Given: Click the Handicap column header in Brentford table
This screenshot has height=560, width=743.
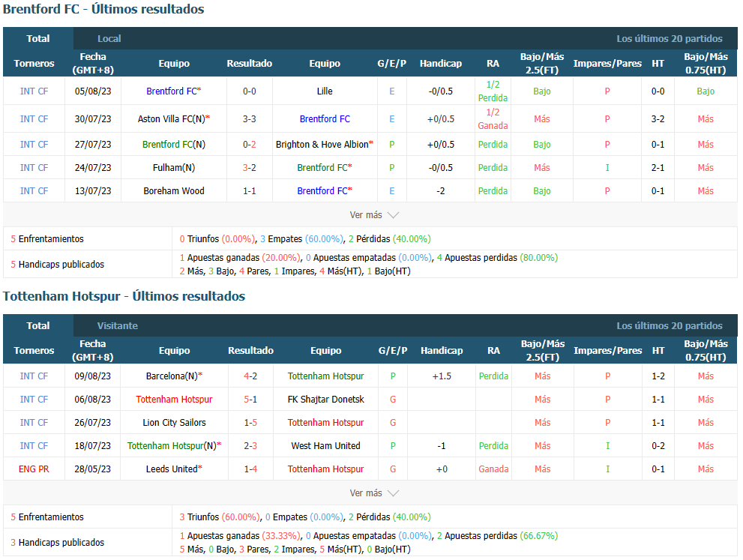Looking at the screenshot, I should click(441, 64).
